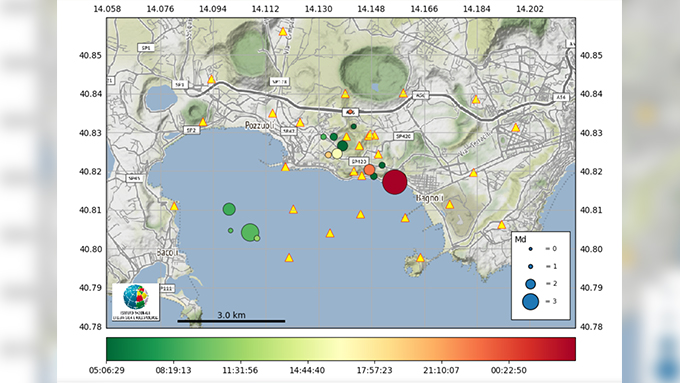Click the dark green circle above the yellow one
680x383 pixels.
[x=343, y=146]
